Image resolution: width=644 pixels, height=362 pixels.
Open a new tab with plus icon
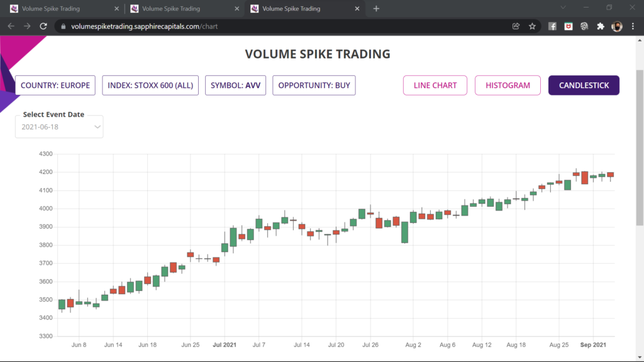376,9
